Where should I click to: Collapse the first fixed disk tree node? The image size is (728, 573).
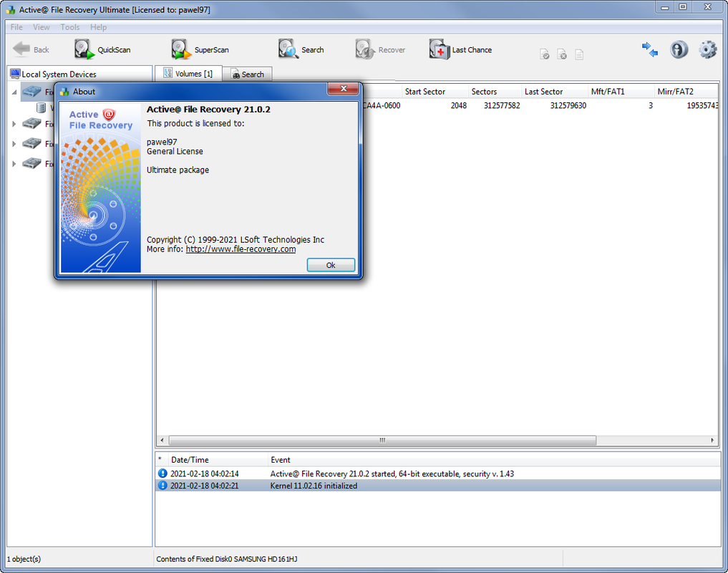click(x=14, y=92)
